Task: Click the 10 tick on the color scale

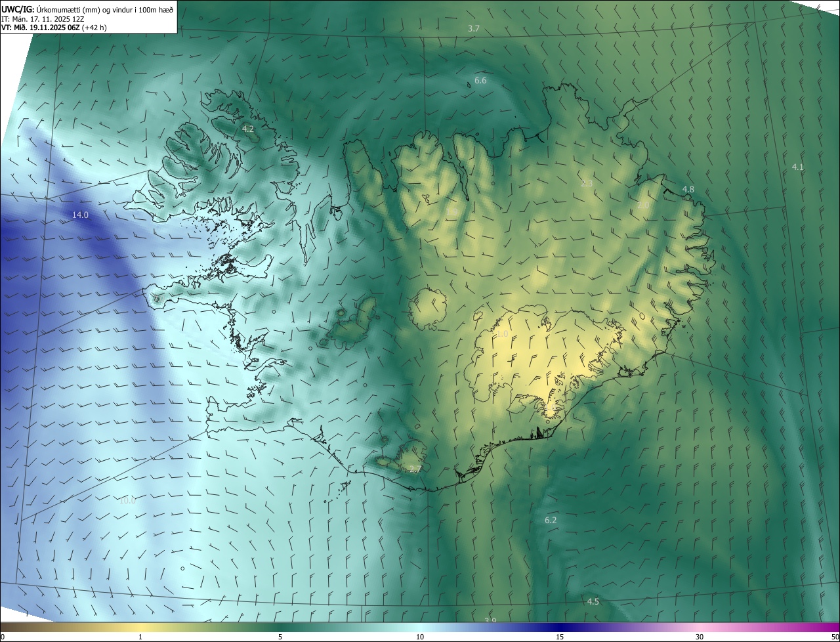Action: [420, 637]
